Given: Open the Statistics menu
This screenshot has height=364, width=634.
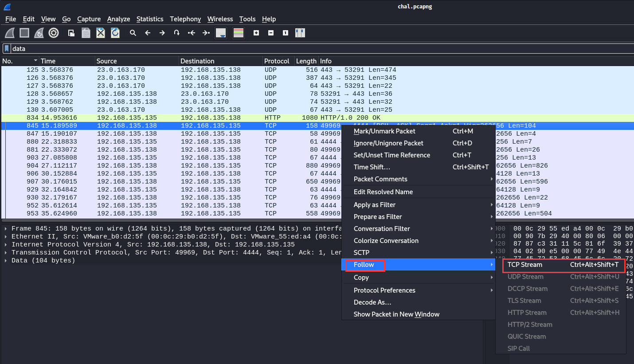Looking at the screenshot, I should pos(150,19).
